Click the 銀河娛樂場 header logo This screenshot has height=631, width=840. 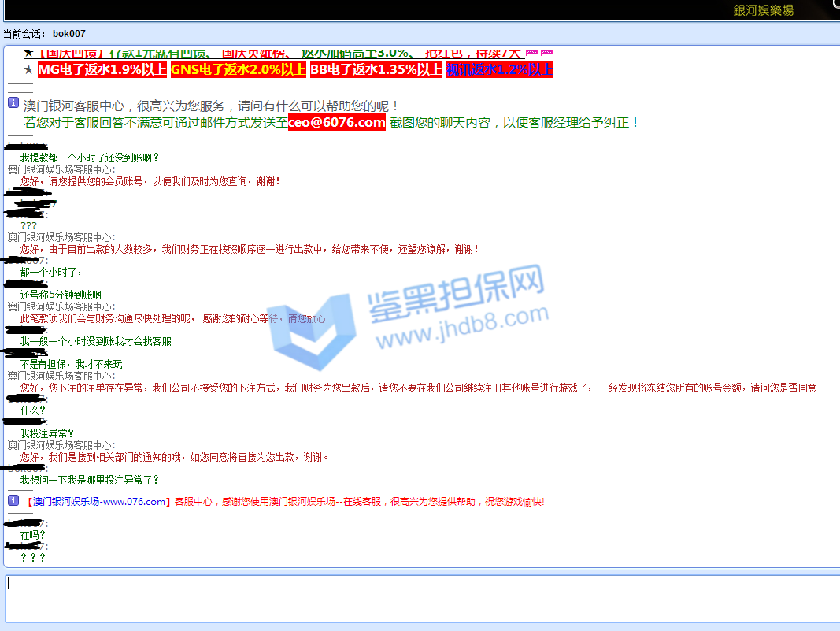[763, 10]
